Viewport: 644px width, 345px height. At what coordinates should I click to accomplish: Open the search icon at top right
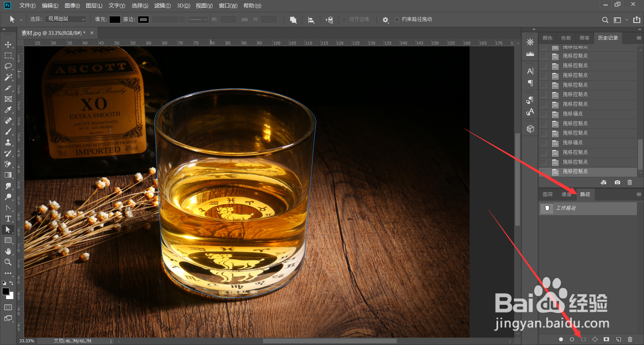click(x=605, y=20)
